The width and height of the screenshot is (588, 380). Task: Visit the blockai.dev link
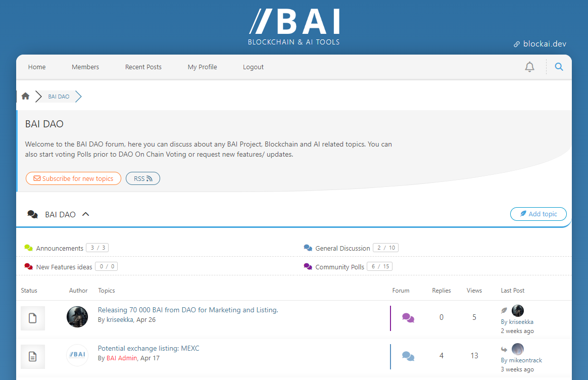pyautogui.click(x=544, y=44)
